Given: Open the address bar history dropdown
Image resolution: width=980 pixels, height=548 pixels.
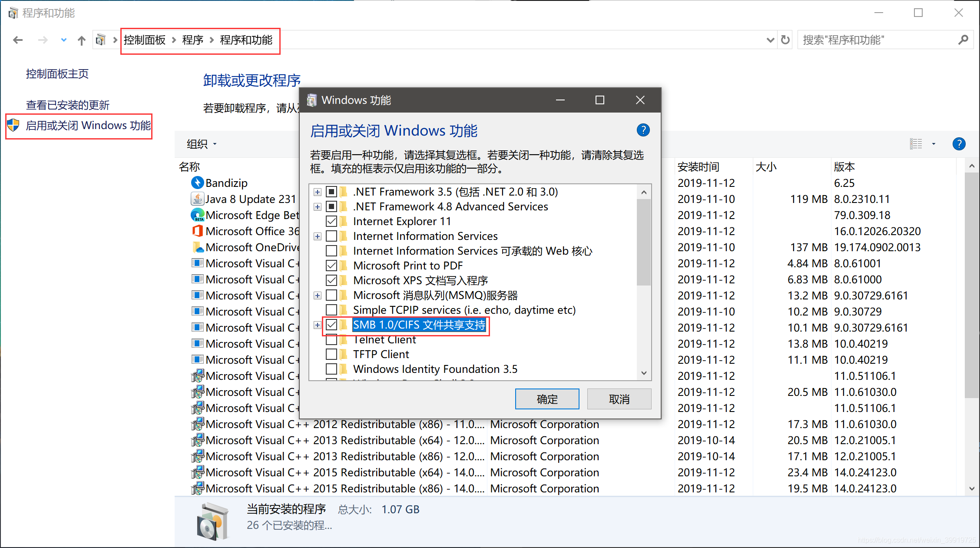Looking at the screenshot, I should [x=770, y=40].
